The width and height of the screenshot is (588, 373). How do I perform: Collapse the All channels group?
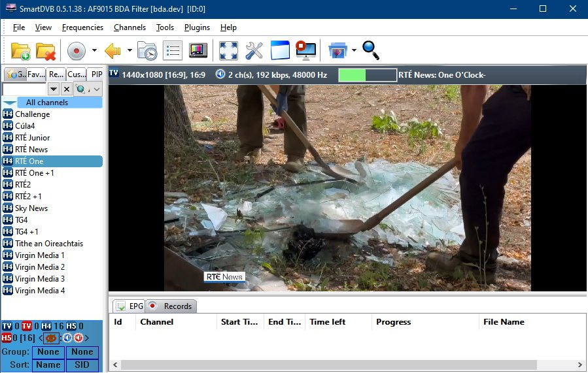[x=9, y=103]
